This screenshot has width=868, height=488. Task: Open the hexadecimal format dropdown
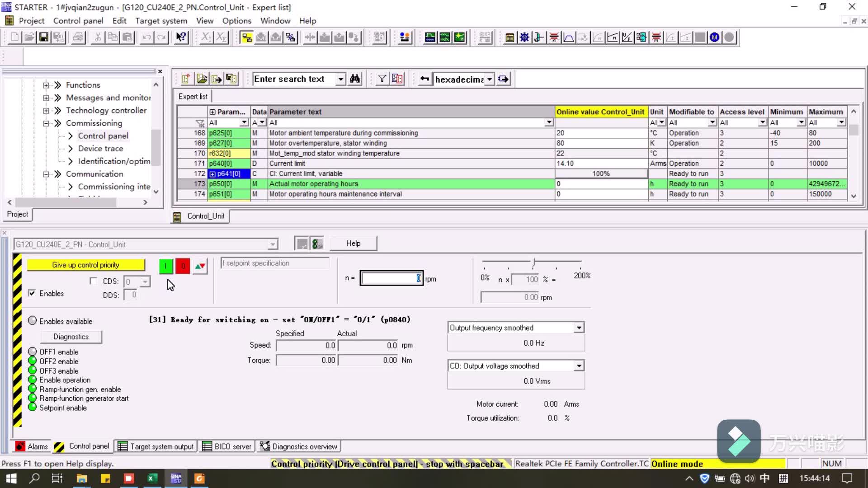coord(490,80)
